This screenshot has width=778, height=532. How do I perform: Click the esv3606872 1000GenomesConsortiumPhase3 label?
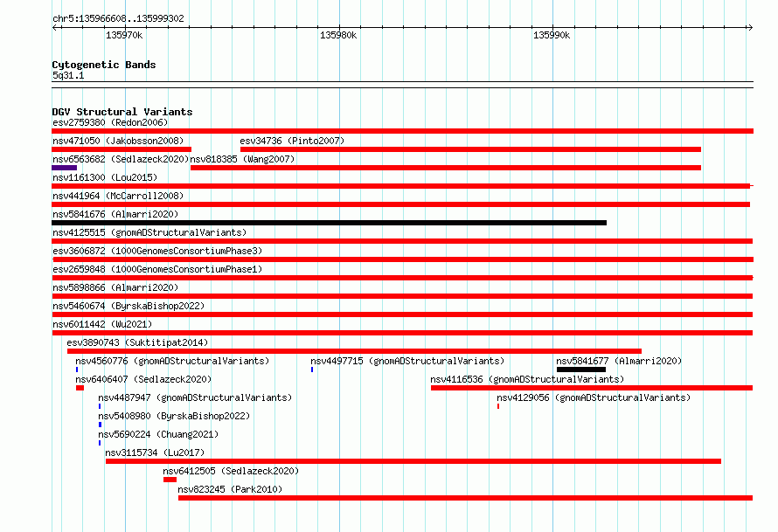pos(157,251)
